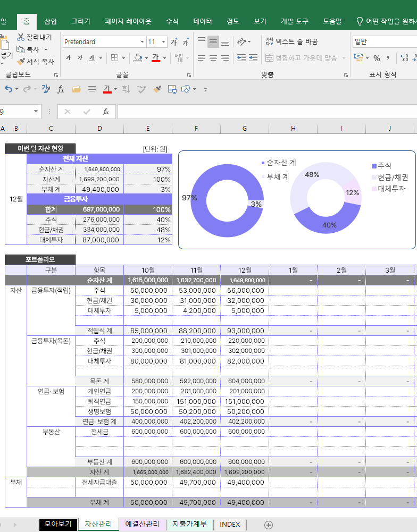Image resolution: width=417 pixels, height=532 pixels.
Task: Add a new sheet with the plus icon
Action: point(268,525)
